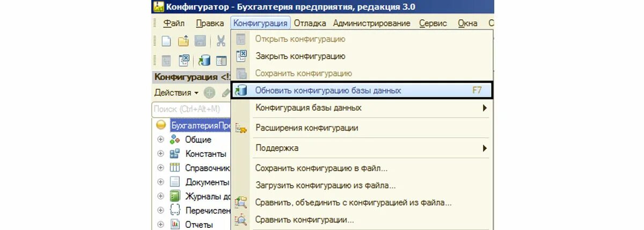Open the Конфигурация базы данных submenu
This screenshot has height=230, width=644.
[x=362, y=108]
